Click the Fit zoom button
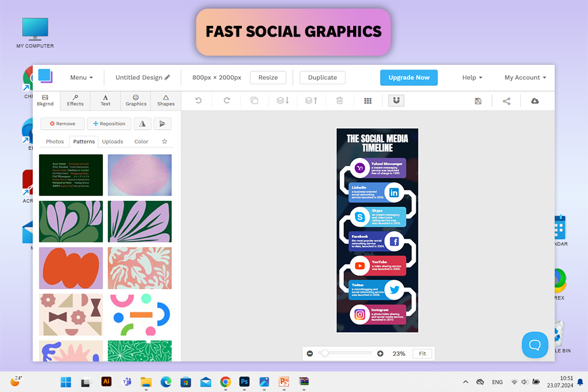 pyautogui.click(x=422, y=354)
